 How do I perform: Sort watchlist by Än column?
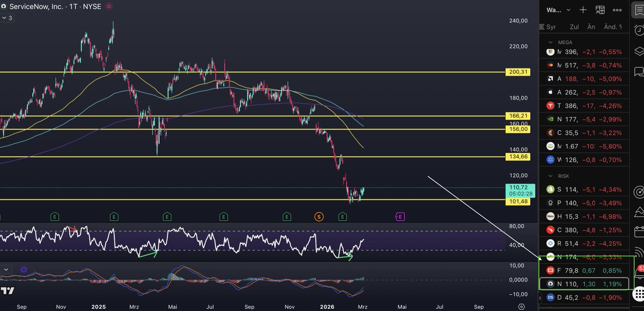[x=591, y=27]
